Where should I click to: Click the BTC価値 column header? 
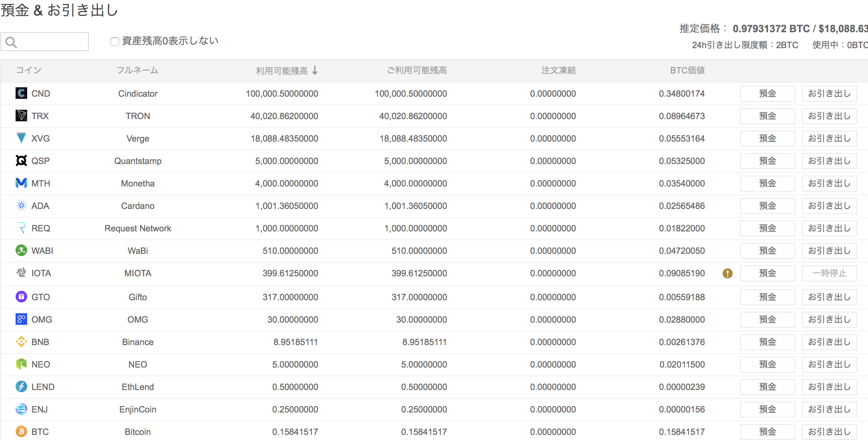pos(687,71)
